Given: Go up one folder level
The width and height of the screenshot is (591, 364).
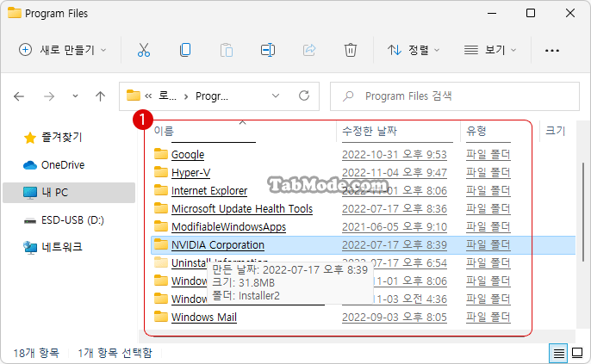Looking at the screenshot, I should tap(100, 96).
